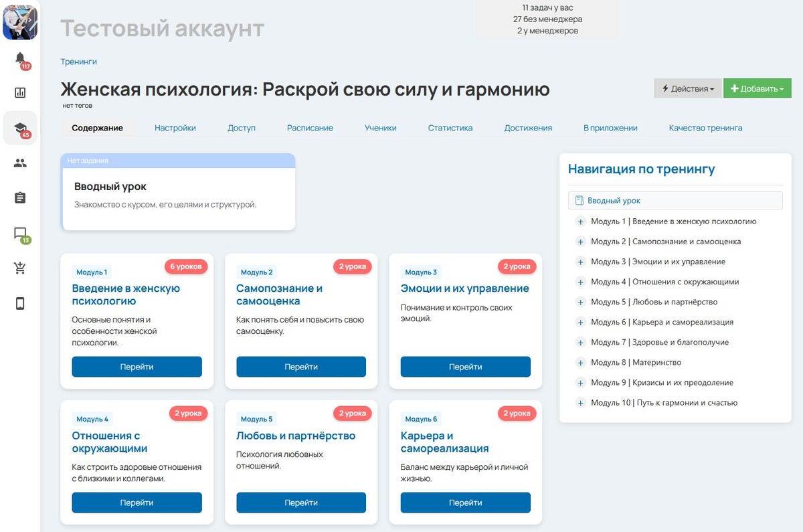Screen dimensions: 803x532
Task: Open the mobile phone icon in sidebar
Action: [x=20, y=304]
